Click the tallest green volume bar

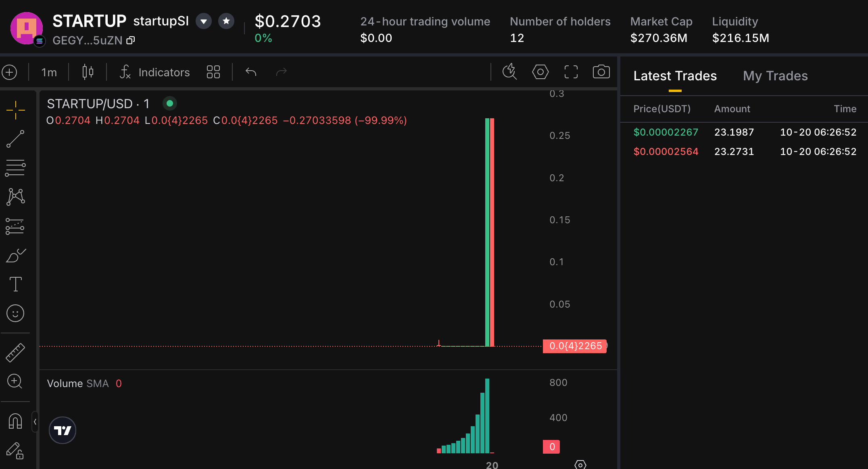[x=487, y=416]
